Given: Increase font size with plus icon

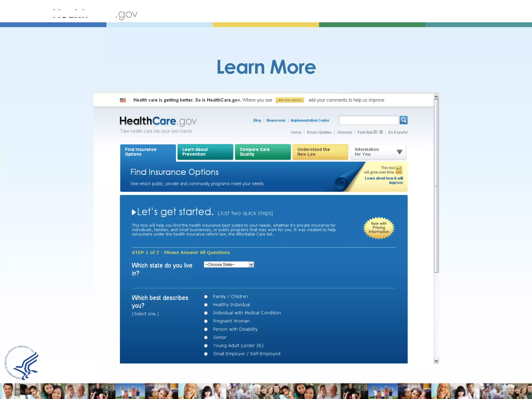Looking at the screenshot, I should point(375,132).
